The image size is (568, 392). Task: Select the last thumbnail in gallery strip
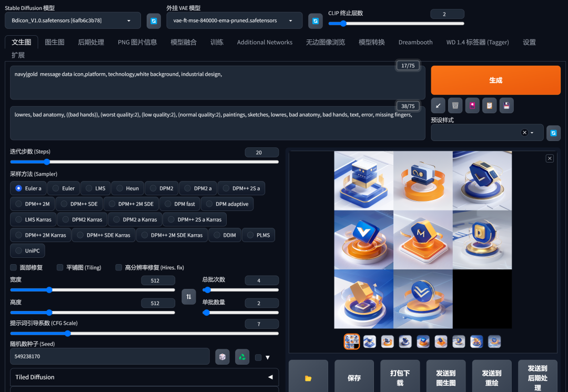494,341
